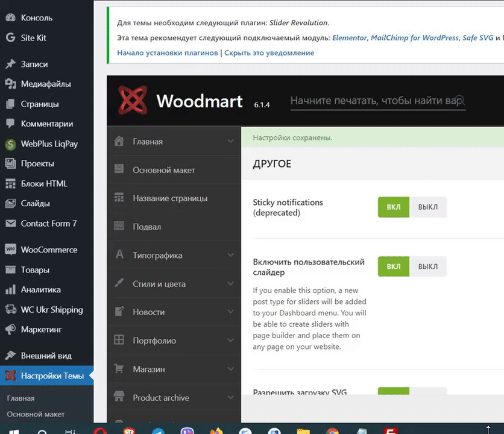Screen dimensions: 504x434
Task: Click the Product archive store icon
Action: [119, 397]
